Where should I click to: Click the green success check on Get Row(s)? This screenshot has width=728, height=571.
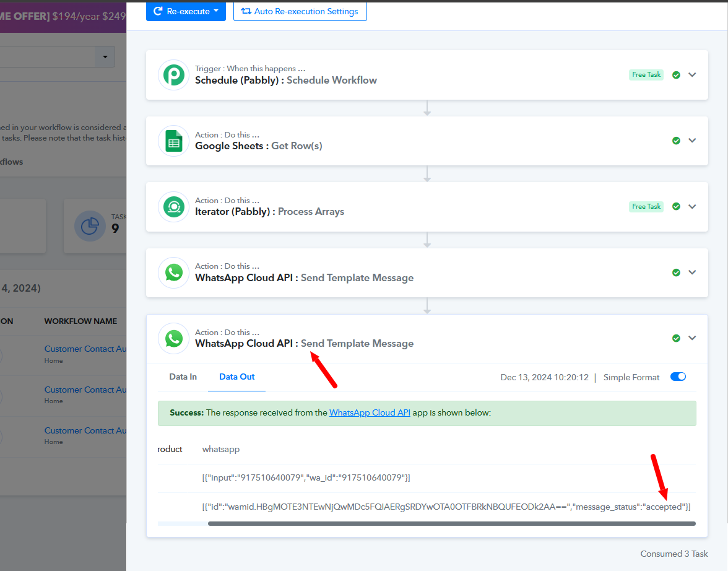tap(676, 141)
